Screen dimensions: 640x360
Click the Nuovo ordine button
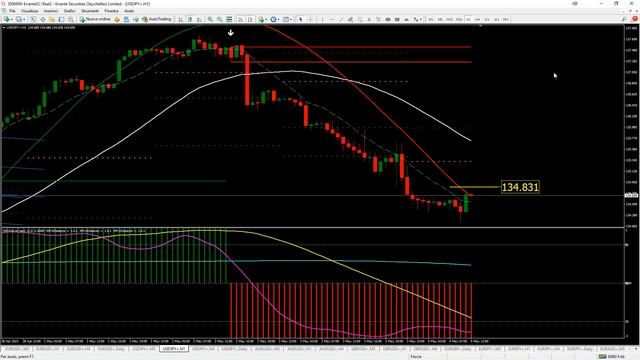coord(96,19)
